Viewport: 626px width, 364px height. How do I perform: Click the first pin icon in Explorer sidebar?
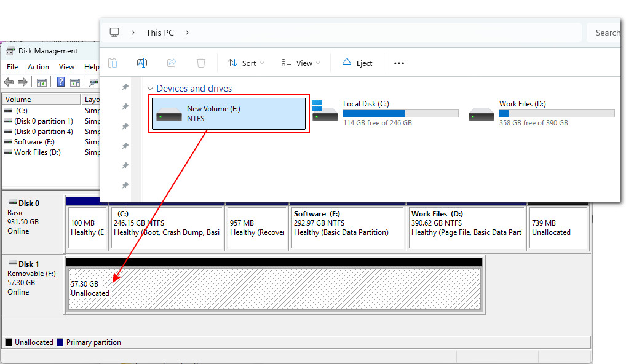click(125, 87)
